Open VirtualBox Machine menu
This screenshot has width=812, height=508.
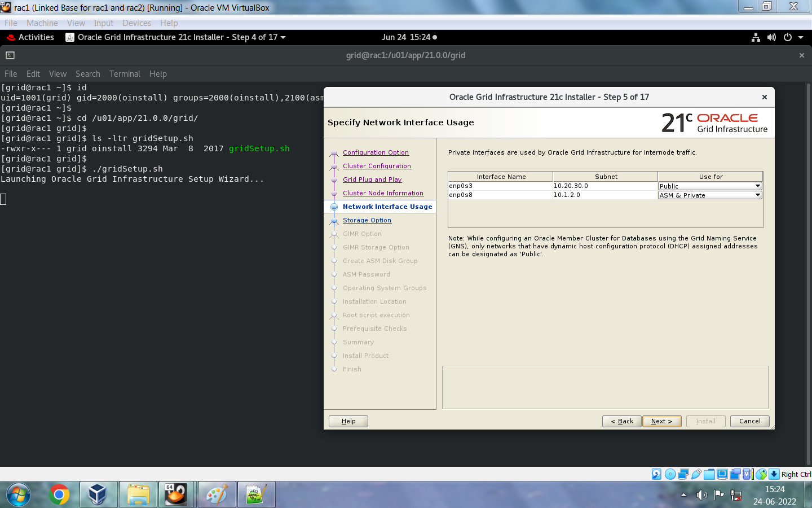point(42,23)
